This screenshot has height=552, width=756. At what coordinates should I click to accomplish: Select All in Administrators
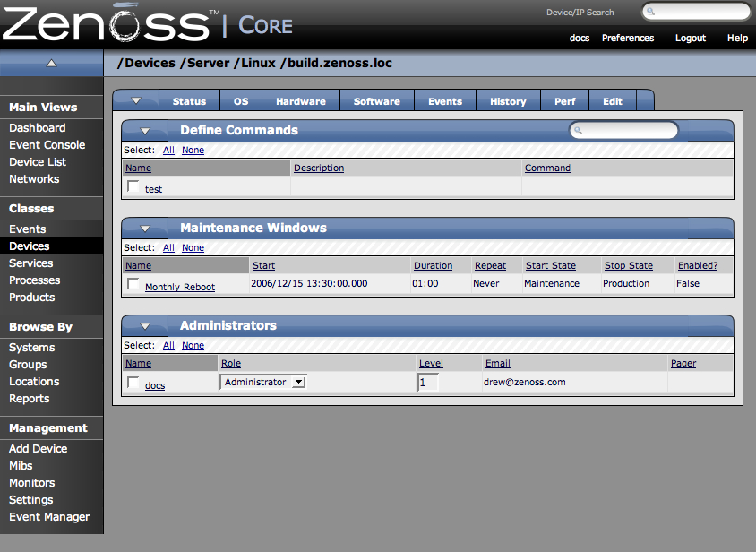(168, 346)
